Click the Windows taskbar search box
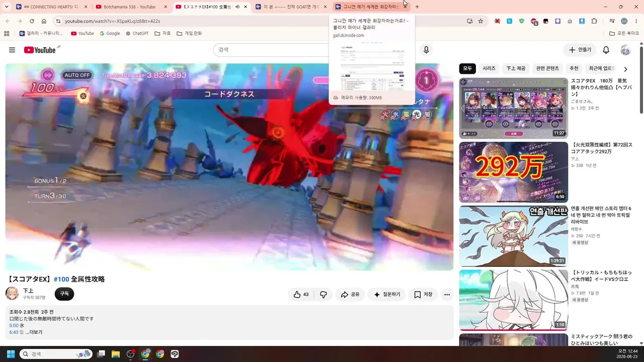Viewport: 644px width, 362px height. pyautogui.click(x=56, y=354)
